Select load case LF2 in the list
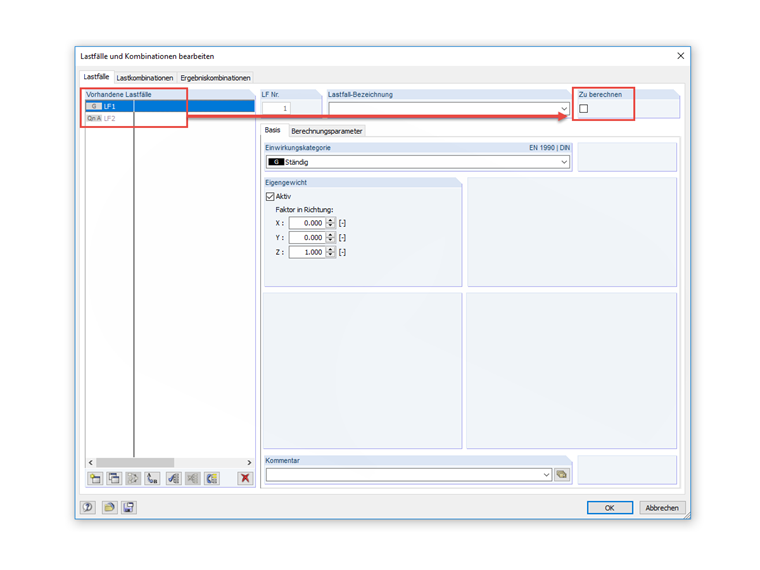 pyautogui.click(x=170, y=118)
